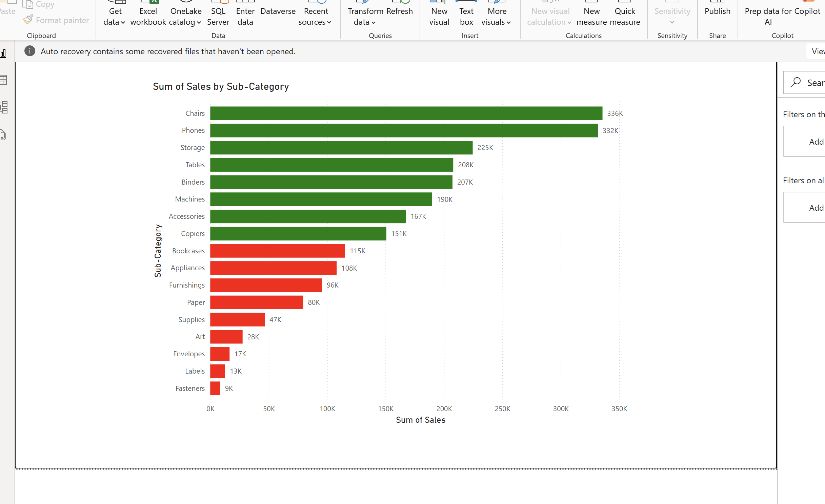
Task: Click Enter data in ribbon
Action: coord(245,16)
